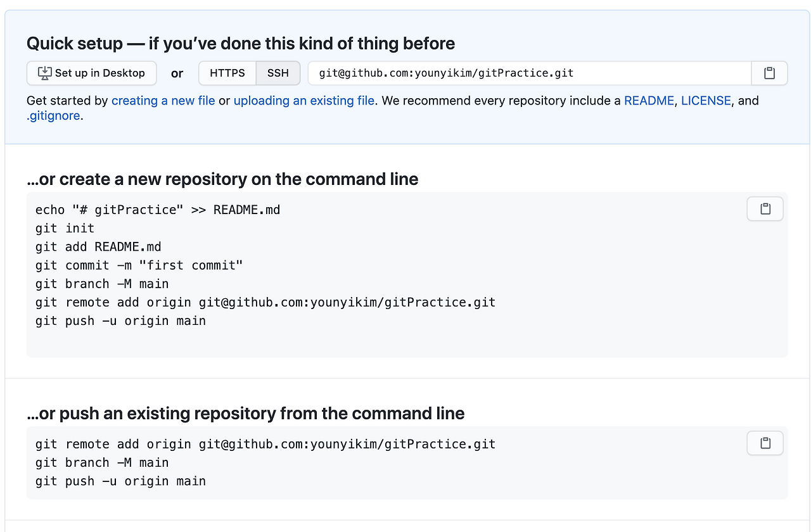
Task: Click the echo README.md command line
Action: tap(157, 209)
